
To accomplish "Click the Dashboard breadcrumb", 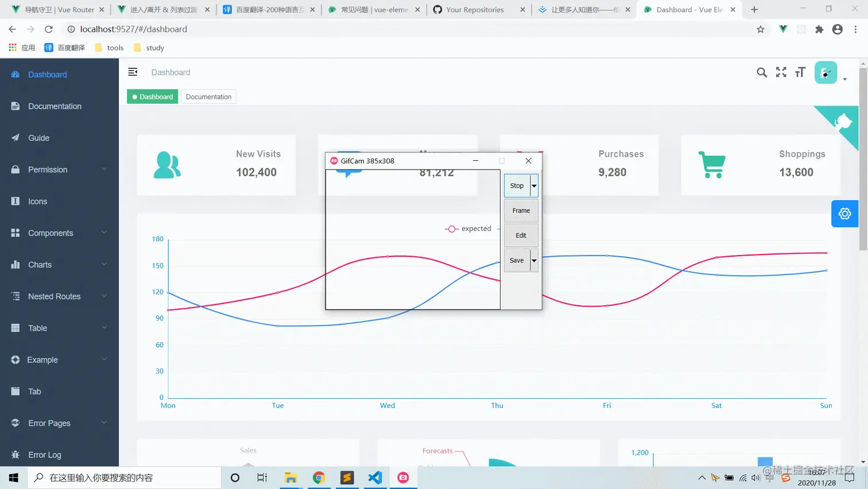I will pyautogui.click(x=170, y=72).
